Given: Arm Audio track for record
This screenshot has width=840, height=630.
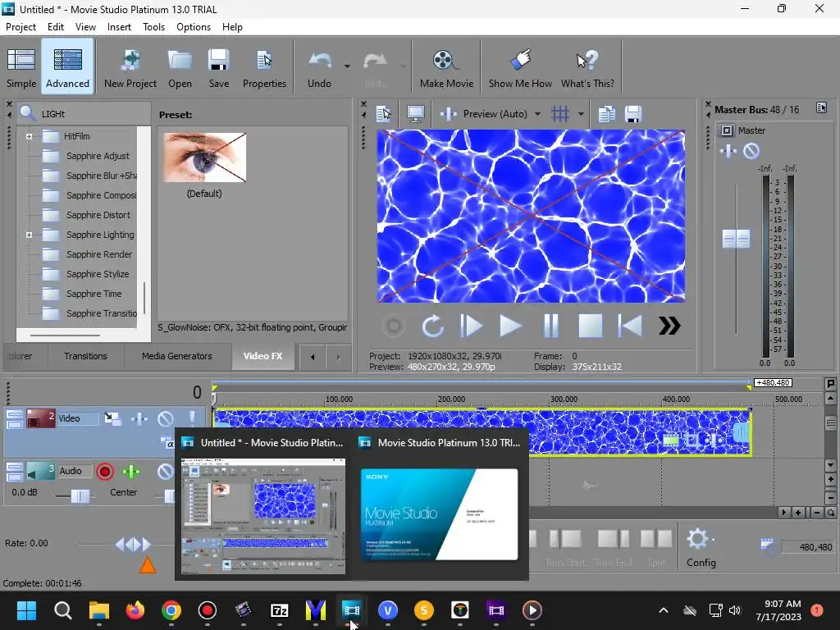Looking at the screenshot, I should tap(105, 472).
